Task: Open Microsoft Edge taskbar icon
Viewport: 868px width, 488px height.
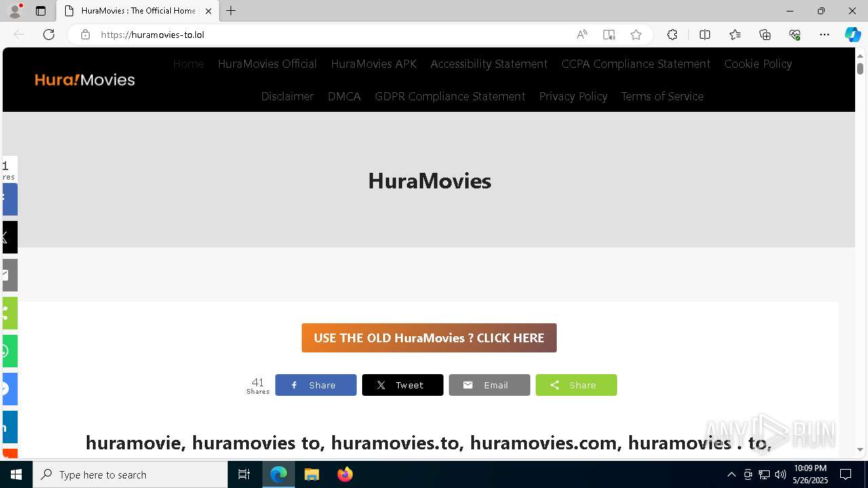Action: (279, 474)
